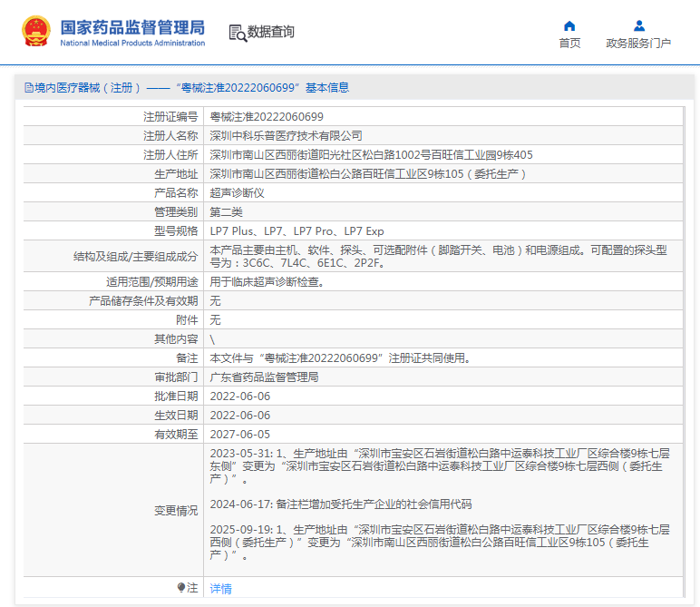Click the 数据查询 heading text
700x607 pixels.
[x=270, y=32]
